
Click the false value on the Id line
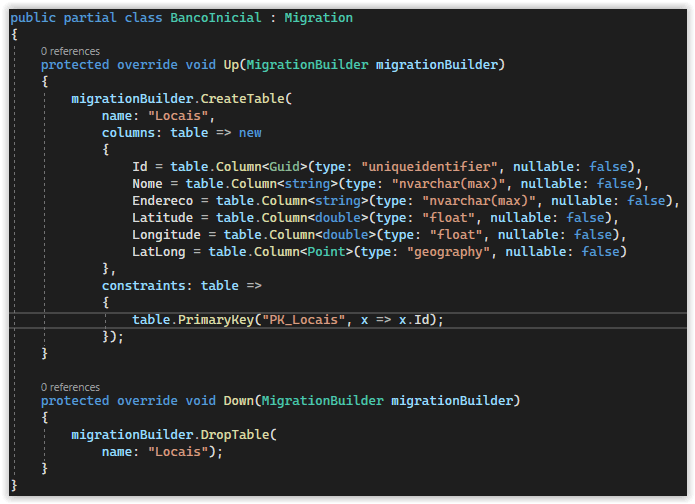coord(608,167)
